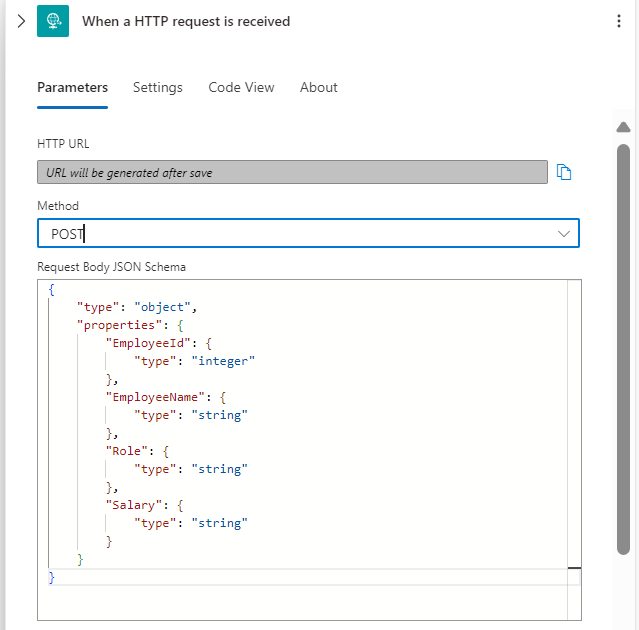Screen dimensions: 639x630
Task: Click the "When a HTTP request is received" title
Action: [186, 21]
